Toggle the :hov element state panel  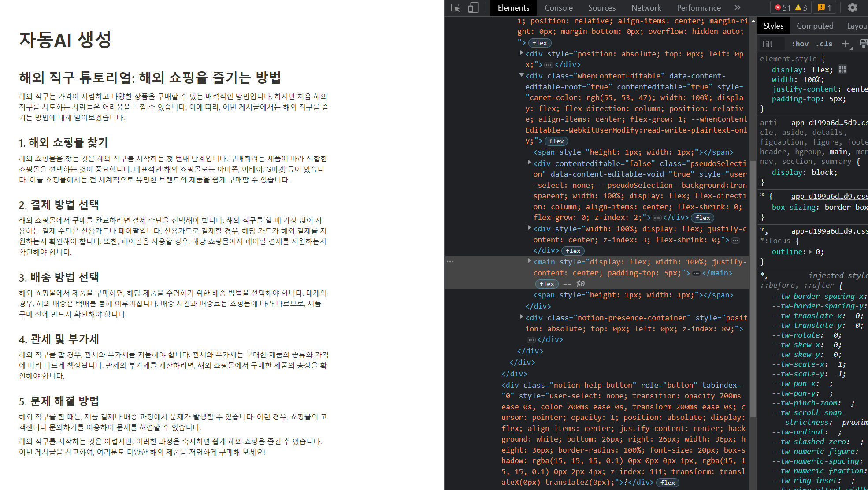pos(800,44)
